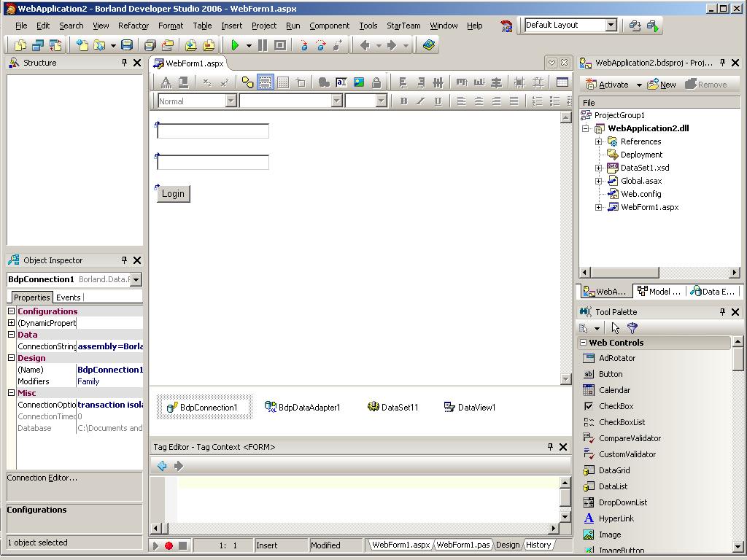Click the Tag Editor back arrow
The width and height of the screenshot is (747, 560).
pos(162,466)
